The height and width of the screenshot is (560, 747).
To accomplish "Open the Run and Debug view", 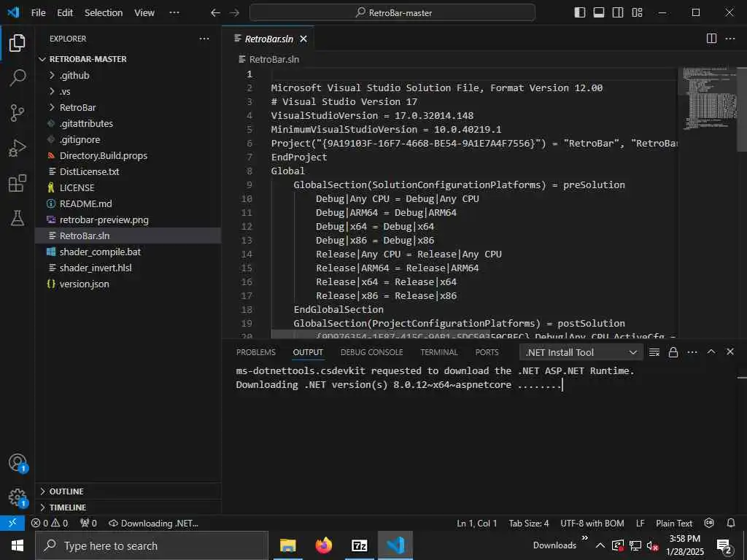I will (x=18, y=148).
